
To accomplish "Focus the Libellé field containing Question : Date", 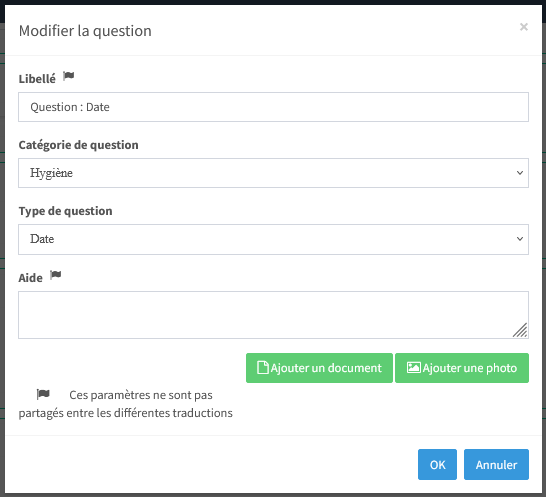I will click(x=273, y=107).
